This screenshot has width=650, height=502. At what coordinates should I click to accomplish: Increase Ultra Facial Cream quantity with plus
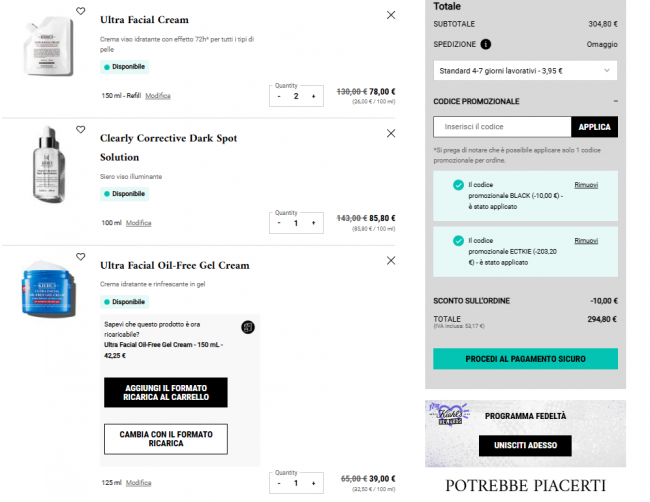pos(314,96)
